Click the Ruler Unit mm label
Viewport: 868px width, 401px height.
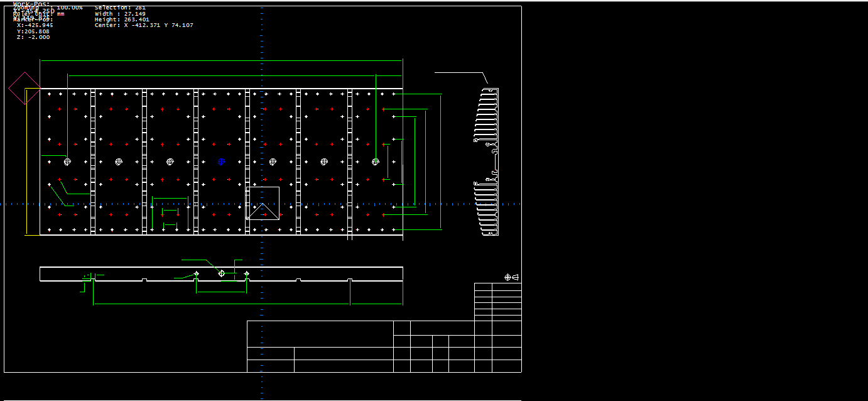click(x=39, y=14)
